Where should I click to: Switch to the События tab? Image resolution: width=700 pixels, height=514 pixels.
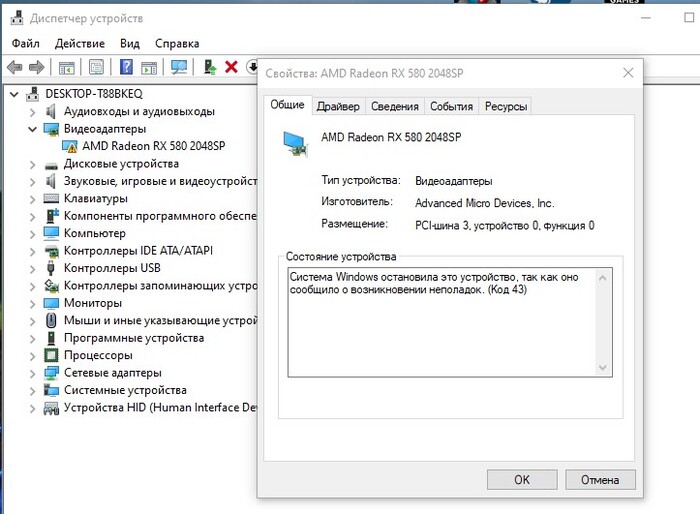coord(451,106)
